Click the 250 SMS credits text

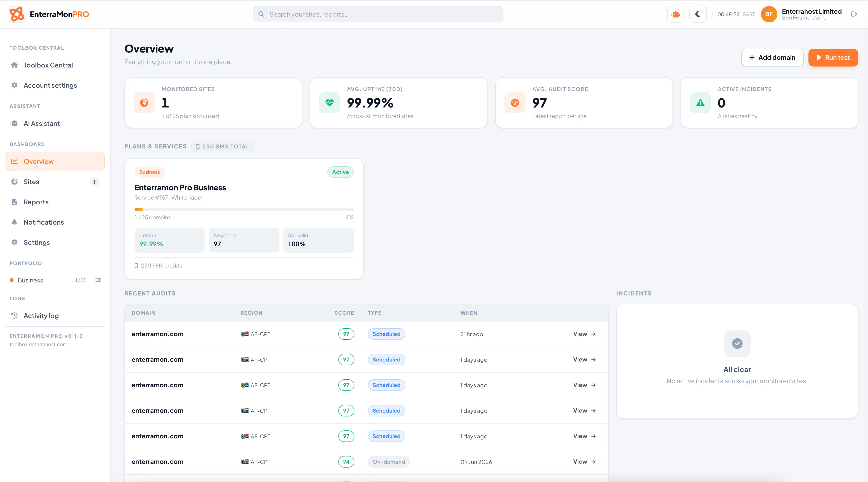tap(161, 265)
